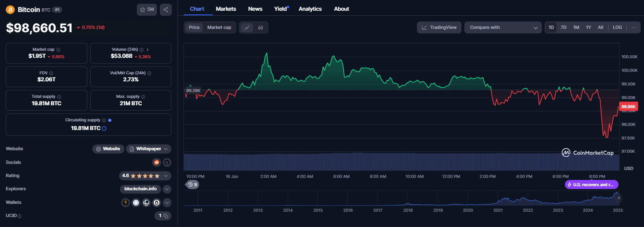Image resolution: width=644 pixels, height=227 pixels.
Task: Expand the Whitepaper dropdown
Action: (x=166, y=149)
